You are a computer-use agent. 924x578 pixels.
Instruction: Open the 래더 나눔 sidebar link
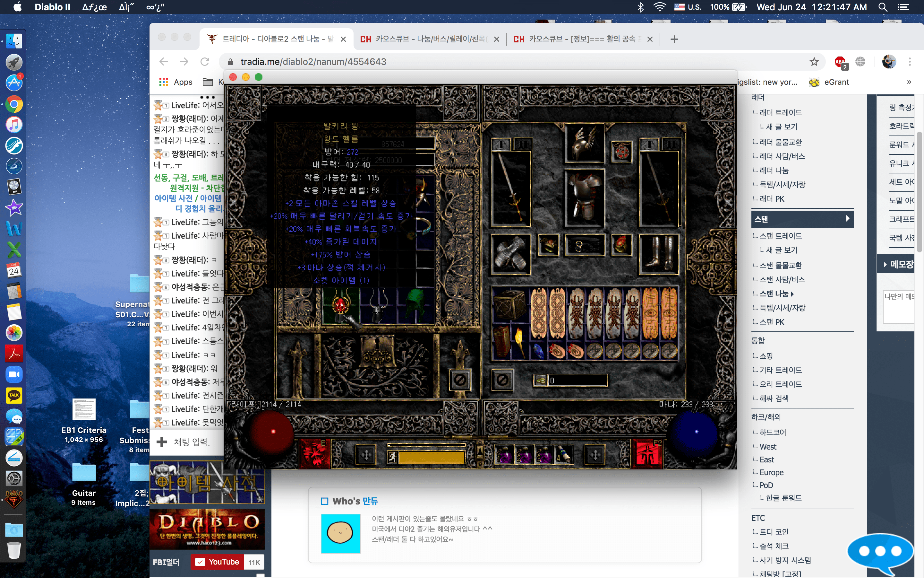coord(774,171)
